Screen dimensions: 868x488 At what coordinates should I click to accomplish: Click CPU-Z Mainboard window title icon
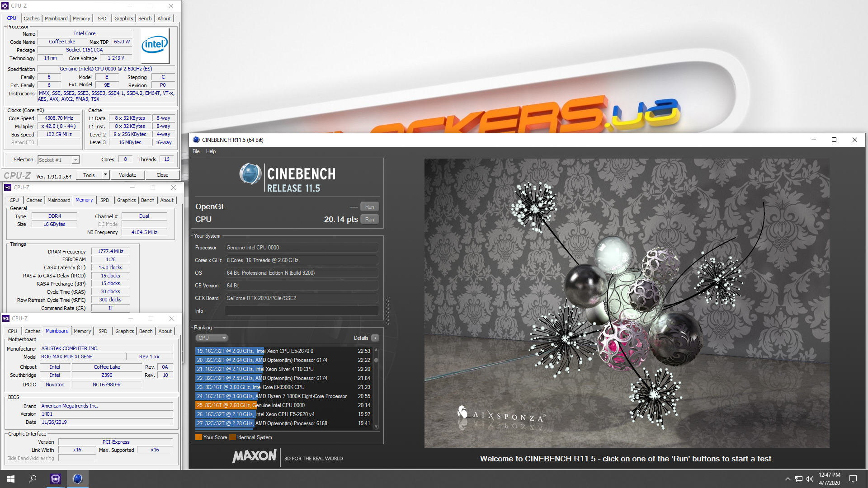(x=6, y=319)
